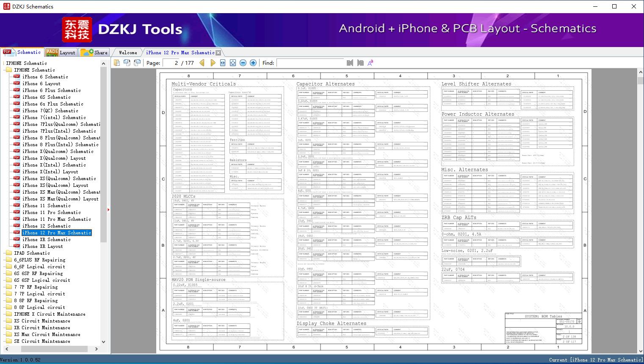Open iPhone XR Schematic
The image size is (644, 364).
47,239
